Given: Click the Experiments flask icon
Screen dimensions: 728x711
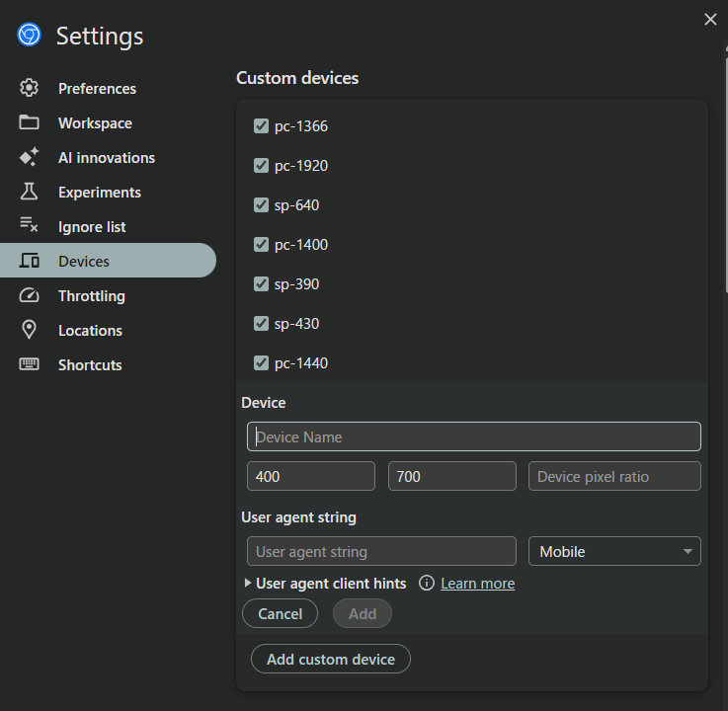Looking at the screenshot, I should tap(29, 192).
